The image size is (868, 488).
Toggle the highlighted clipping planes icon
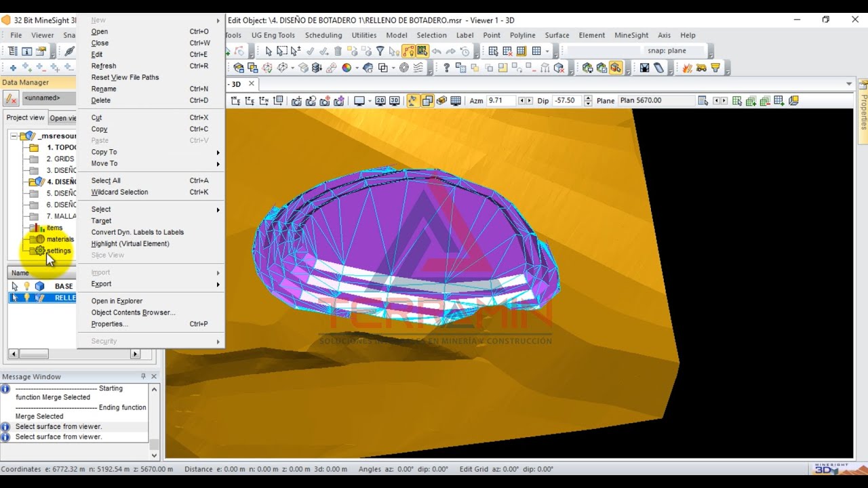pos(427,100)
